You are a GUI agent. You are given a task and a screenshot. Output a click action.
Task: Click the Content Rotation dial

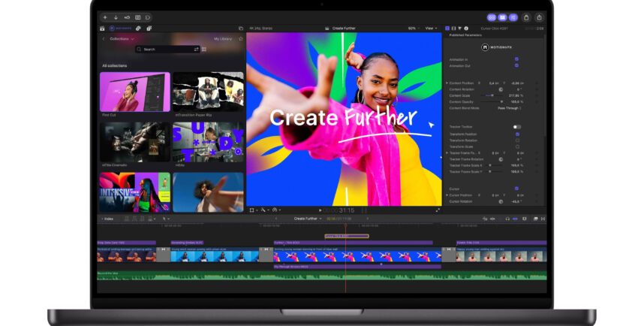501,89
